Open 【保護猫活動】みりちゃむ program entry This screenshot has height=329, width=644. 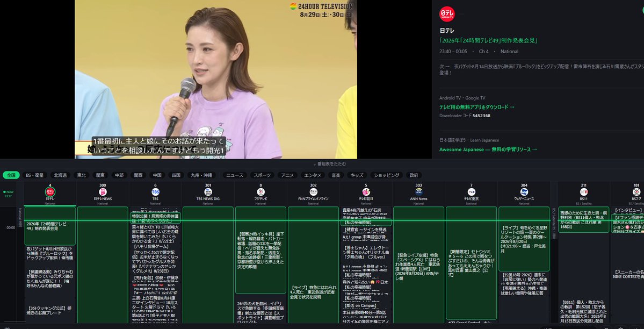[x=50, y=278]
